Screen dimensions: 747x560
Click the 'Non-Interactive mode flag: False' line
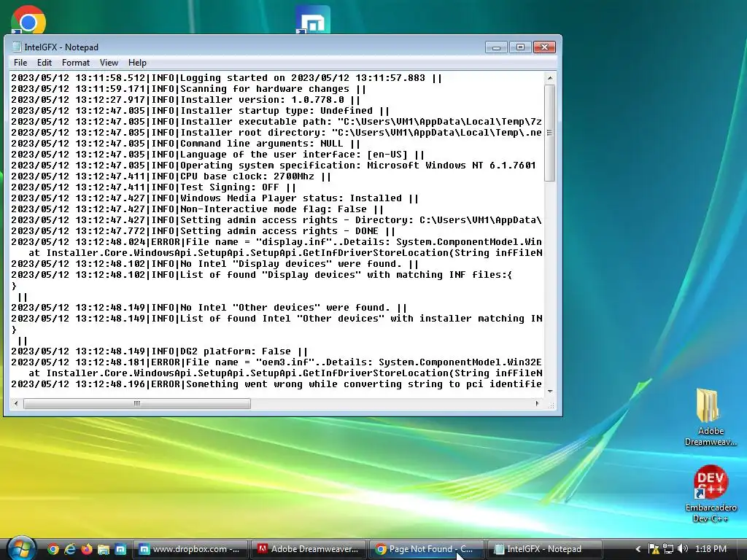click(197, 209)
